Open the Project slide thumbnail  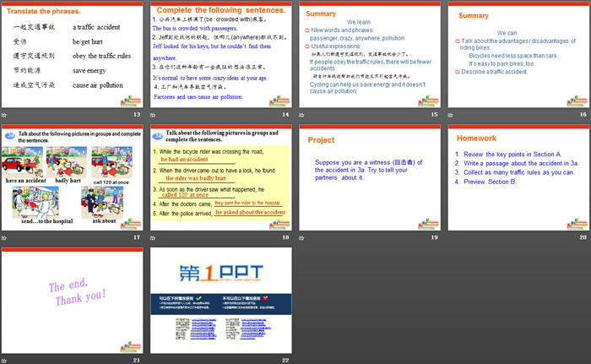(x=369, y=181)
